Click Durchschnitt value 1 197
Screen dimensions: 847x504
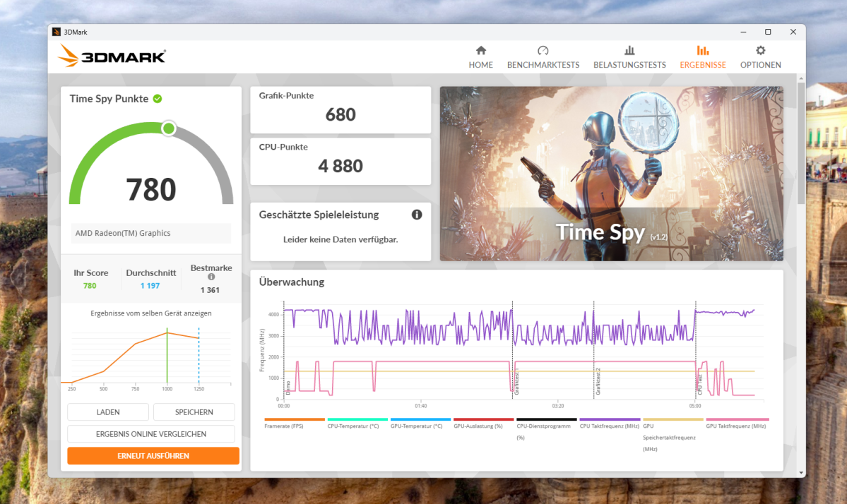(150, 286)
